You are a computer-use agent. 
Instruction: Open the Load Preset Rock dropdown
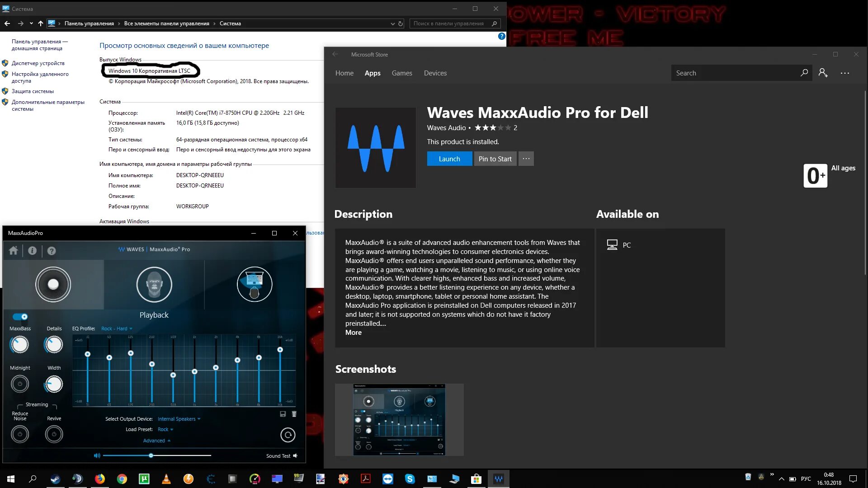165,429
